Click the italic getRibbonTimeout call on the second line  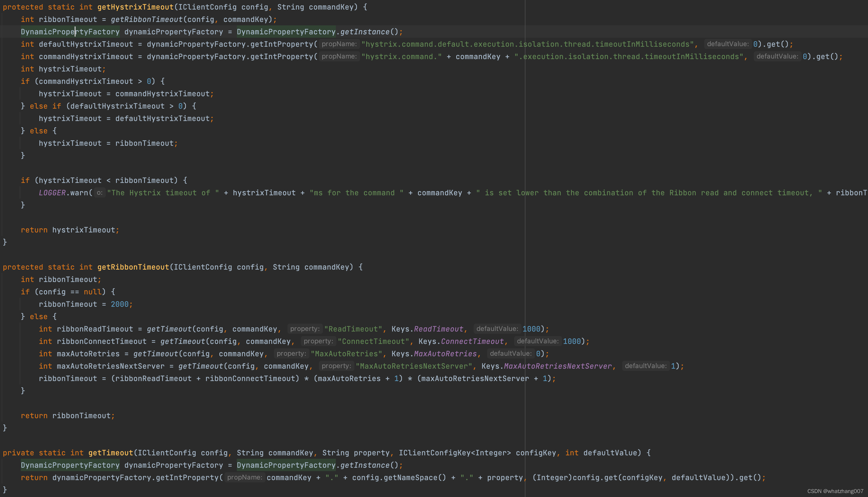tap(147, 19)
